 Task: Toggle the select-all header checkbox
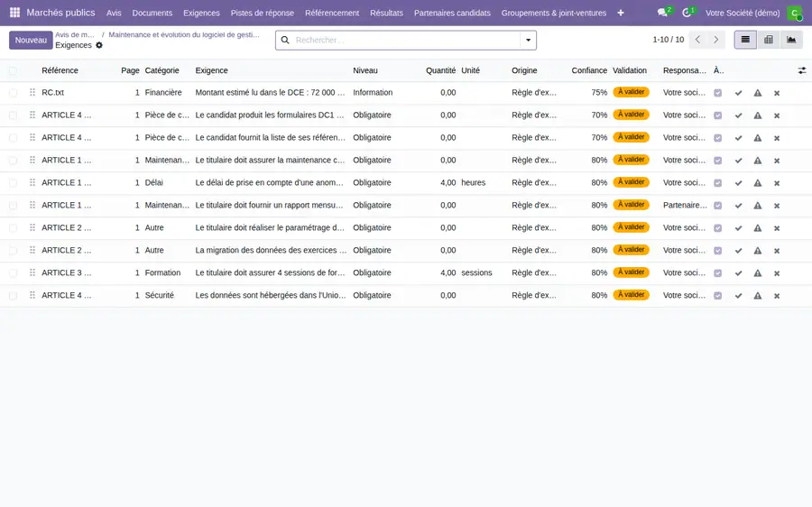[13, 71]
